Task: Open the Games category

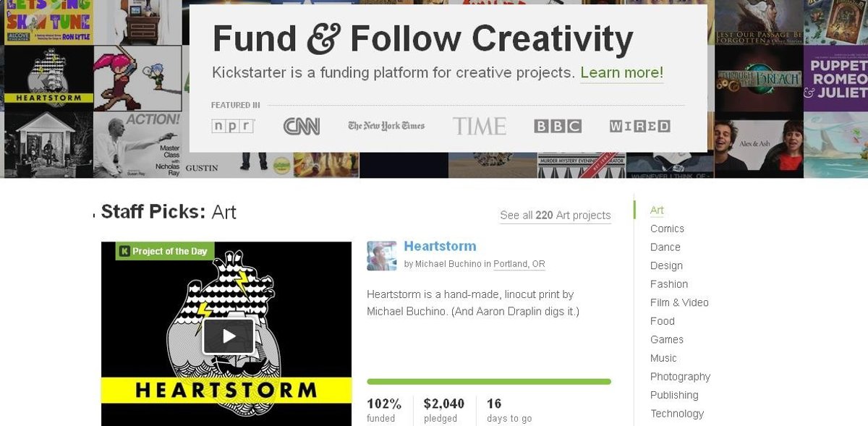Action: click(666, 339)
